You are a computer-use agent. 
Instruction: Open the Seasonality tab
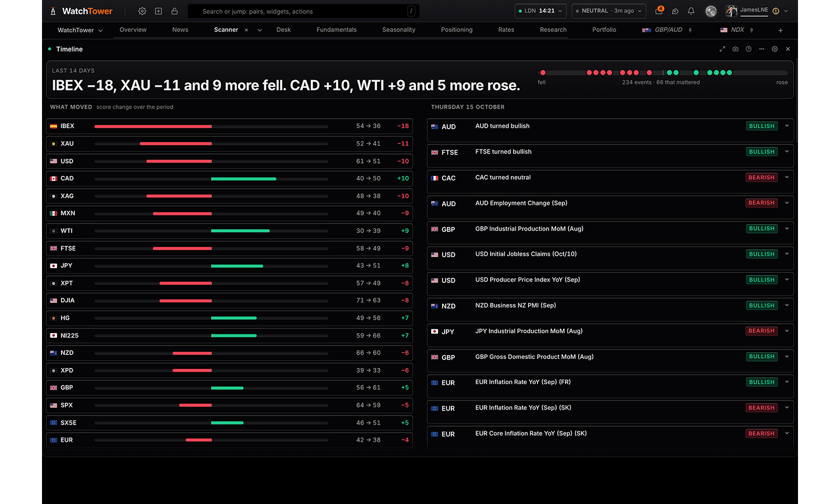point(399,30)
